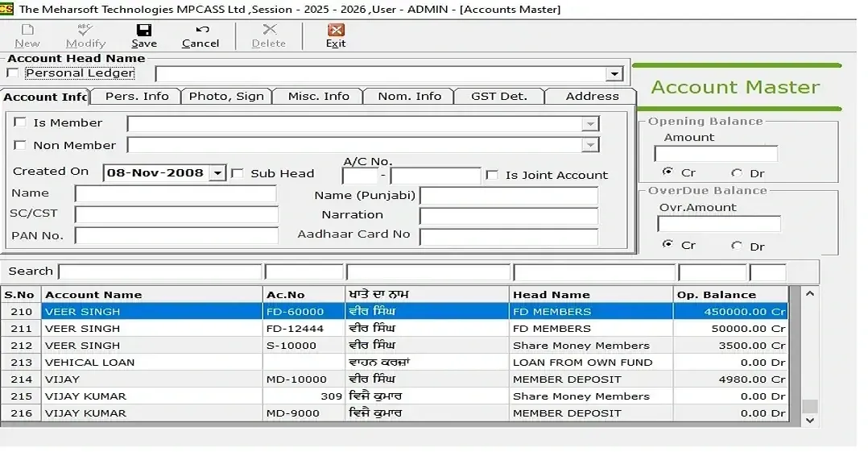Click the LOAN FROM OWN FUND cell
This screenshot has height=452, width=868.
(591, 363)
